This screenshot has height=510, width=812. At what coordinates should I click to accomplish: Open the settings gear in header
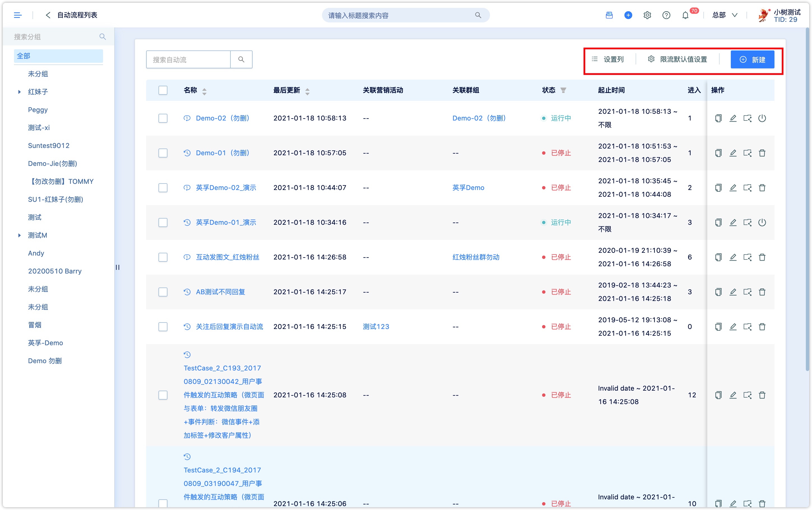[647, 15]
